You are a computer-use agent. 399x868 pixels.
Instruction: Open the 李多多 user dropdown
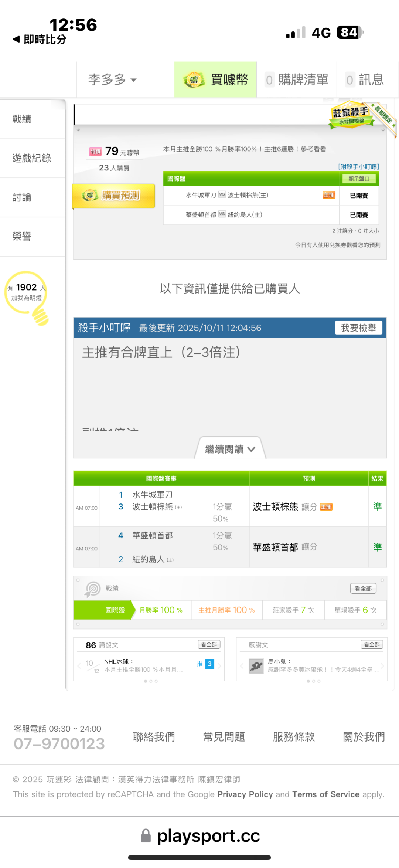point(113,79)
